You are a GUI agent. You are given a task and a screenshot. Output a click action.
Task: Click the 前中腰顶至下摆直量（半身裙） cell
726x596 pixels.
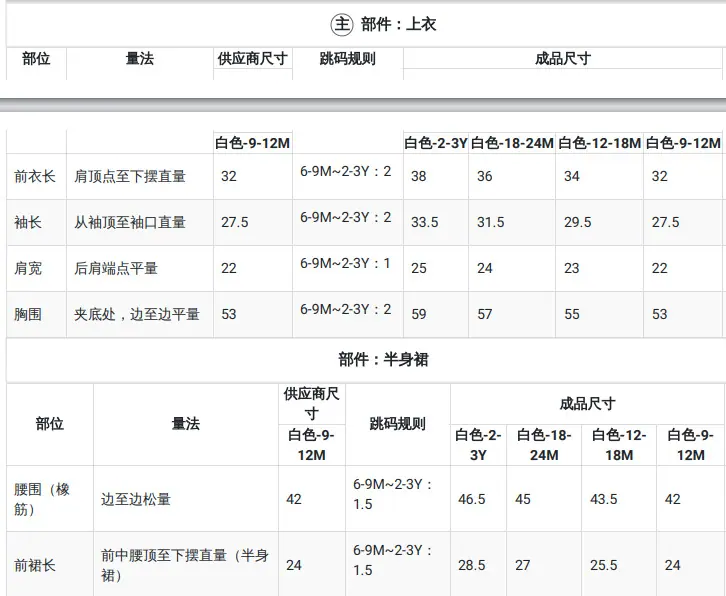(185, 565)
